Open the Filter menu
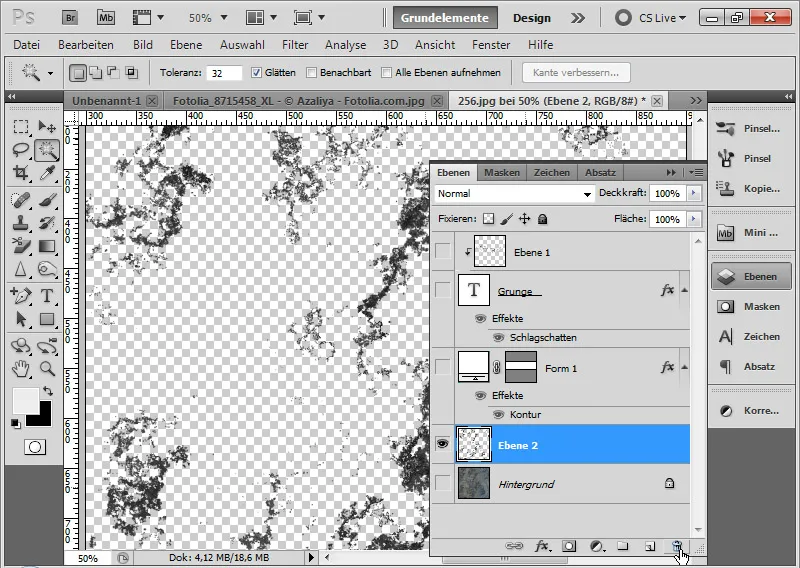Image resolution: width=800 pixels, height=568 pixels. point(295,45)
